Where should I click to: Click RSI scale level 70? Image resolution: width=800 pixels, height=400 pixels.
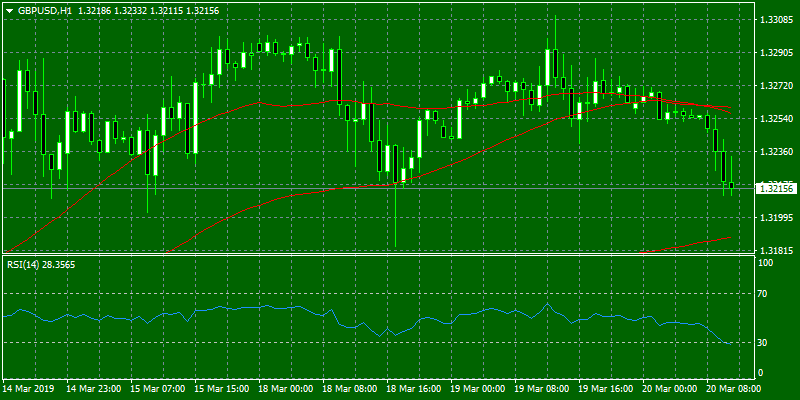[763, 294]
